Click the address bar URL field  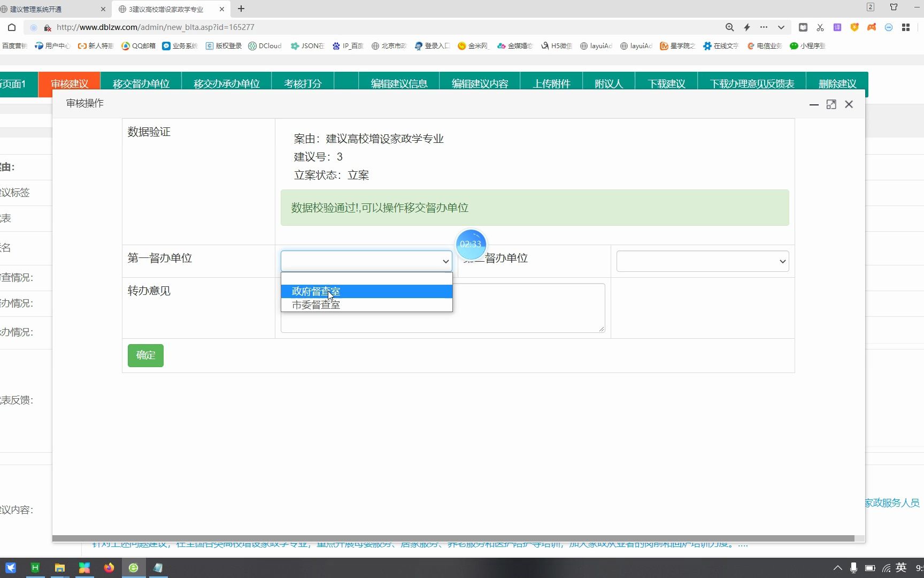click(x=374, y=27)
